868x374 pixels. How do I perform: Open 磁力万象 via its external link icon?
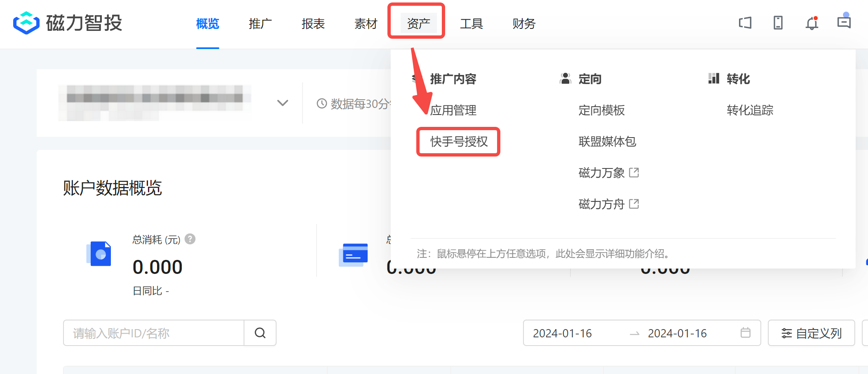pos(635,173)
